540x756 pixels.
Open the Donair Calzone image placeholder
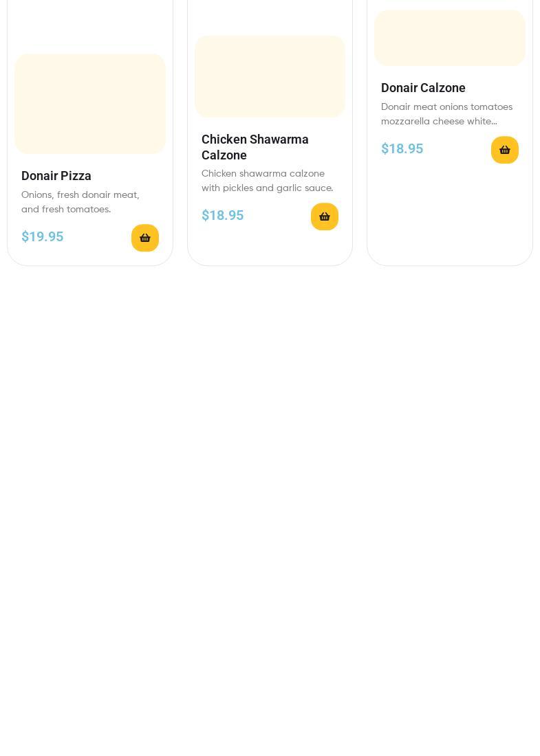coord(450,38)
